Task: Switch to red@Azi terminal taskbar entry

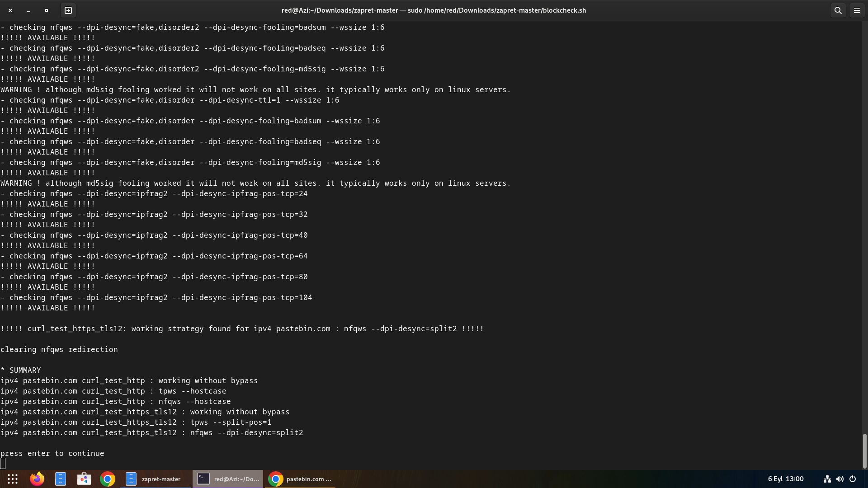Action: pyautogui.click(x=227, y=479)
